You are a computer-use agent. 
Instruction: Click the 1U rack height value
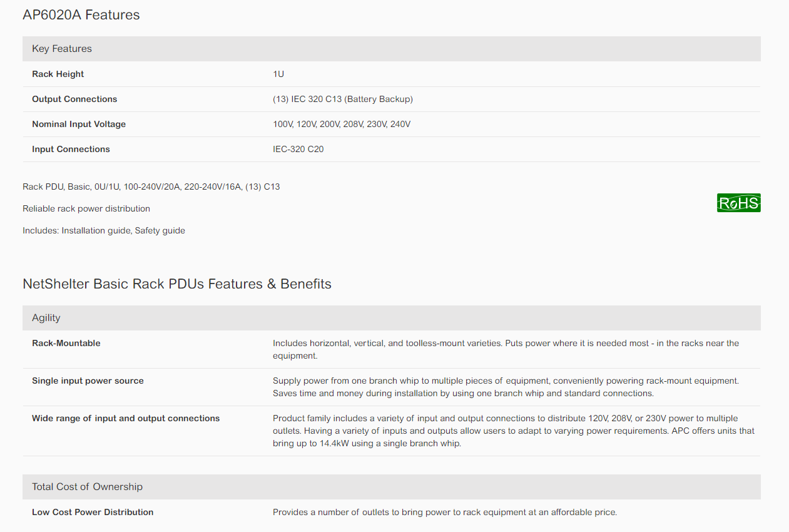coord(278,74)
